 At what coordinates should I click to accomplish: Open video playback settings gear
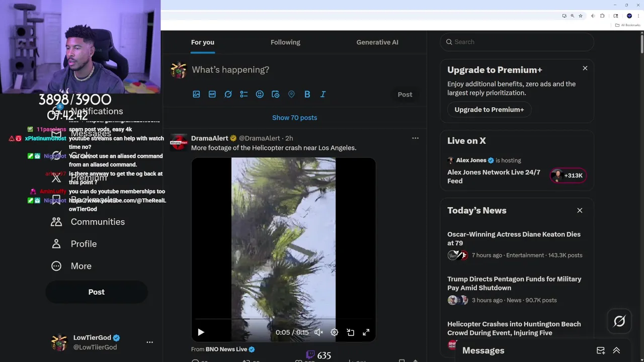(x=335, y=332)
